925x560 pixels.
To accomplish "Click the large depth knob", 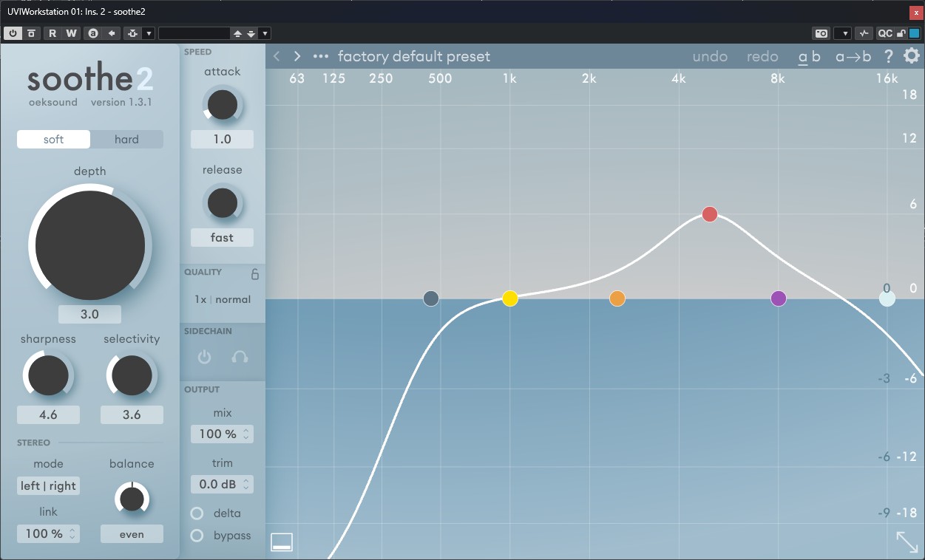I will (x=90, y=245).
